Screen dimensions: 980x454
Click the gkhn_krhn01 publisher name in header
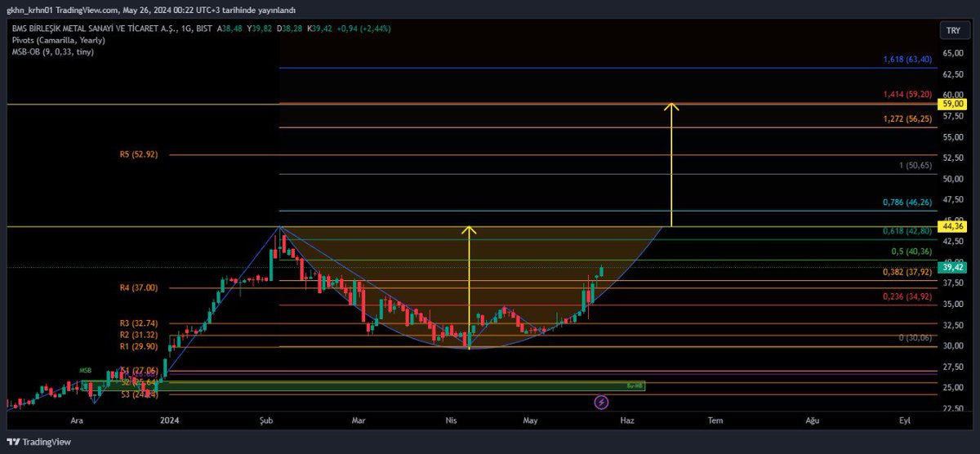coord(32,10)
